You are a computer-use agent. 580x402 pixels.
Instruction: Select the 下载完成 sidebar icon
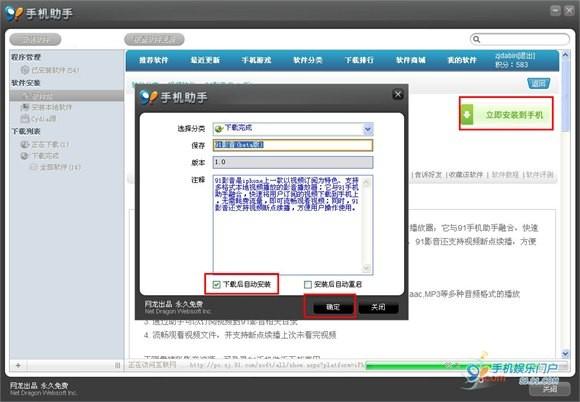(25, 156)
